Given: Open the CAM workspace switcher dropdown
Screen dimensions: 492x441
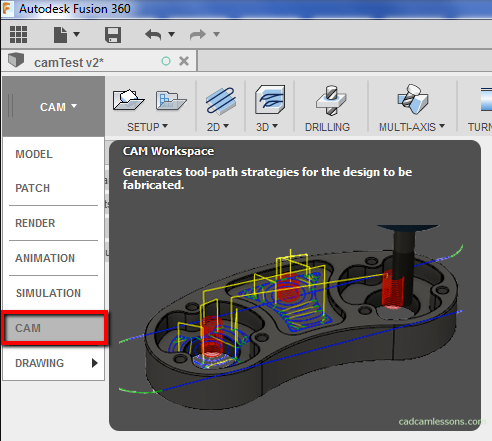Looking at the screenshot, I should click(54, 107).
